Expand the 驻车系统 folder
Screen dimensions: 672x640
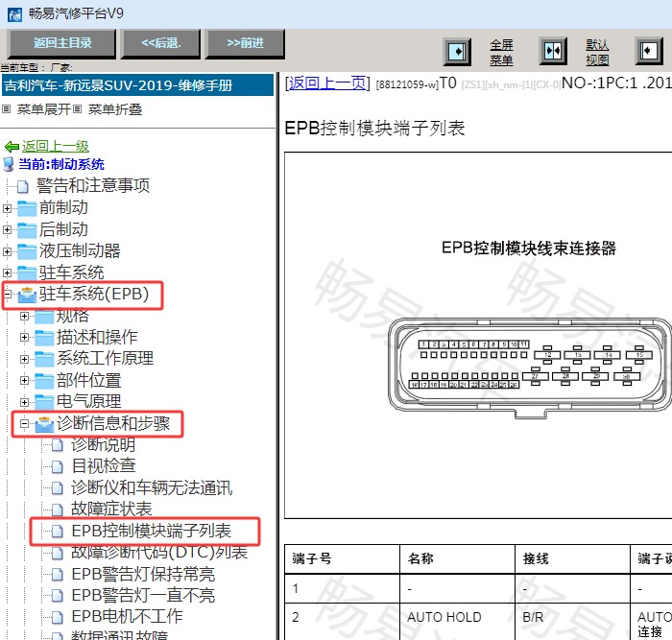[7, 273]
